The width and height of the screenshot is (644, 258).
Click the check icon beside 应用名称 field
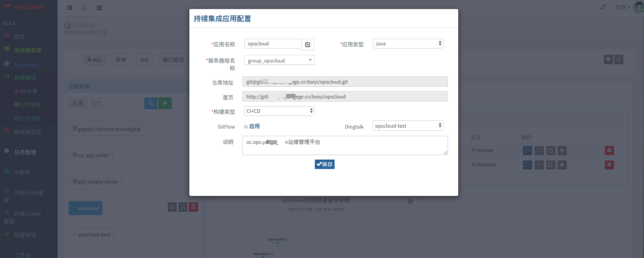coord(308,44)
